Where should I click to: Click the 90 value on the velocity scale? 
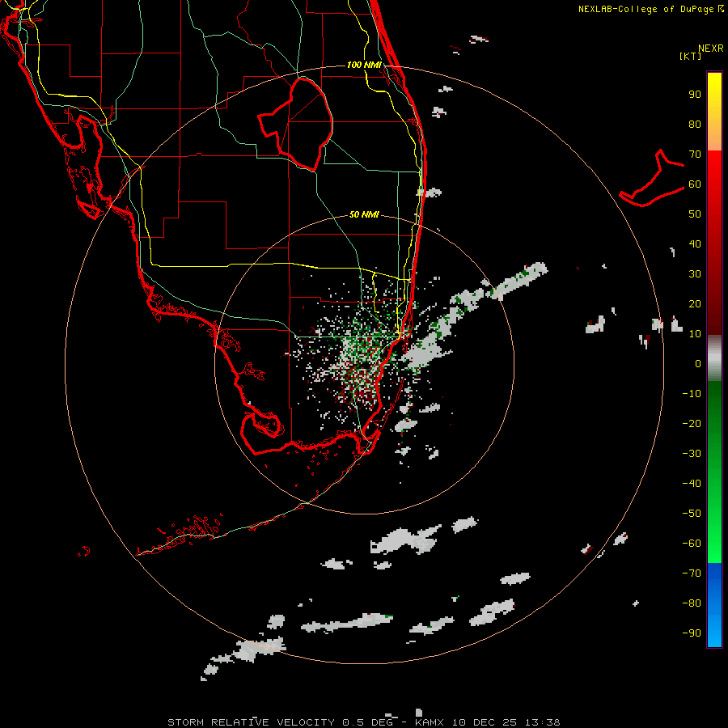(695, 95)
